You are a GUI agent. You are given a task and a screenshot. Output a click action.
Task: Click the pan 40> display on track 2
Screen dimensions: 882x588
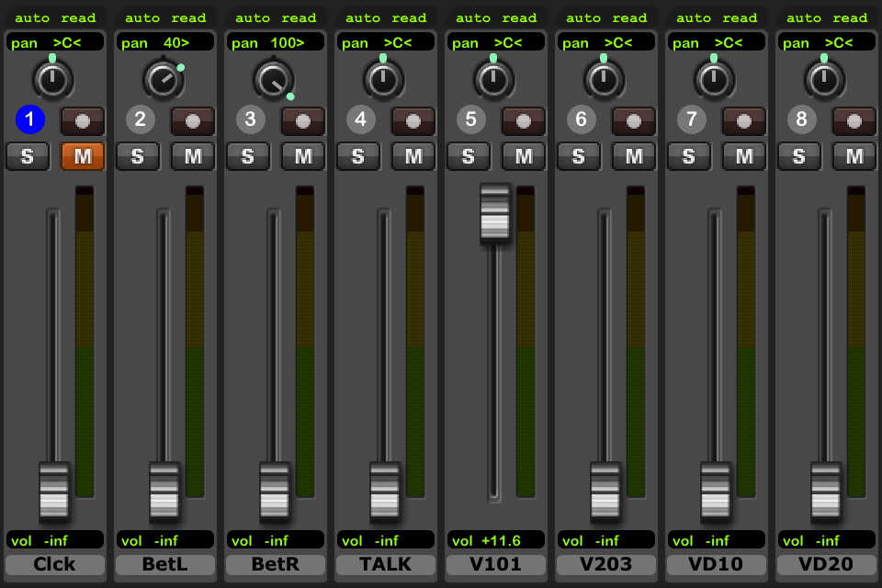[165, 42]
